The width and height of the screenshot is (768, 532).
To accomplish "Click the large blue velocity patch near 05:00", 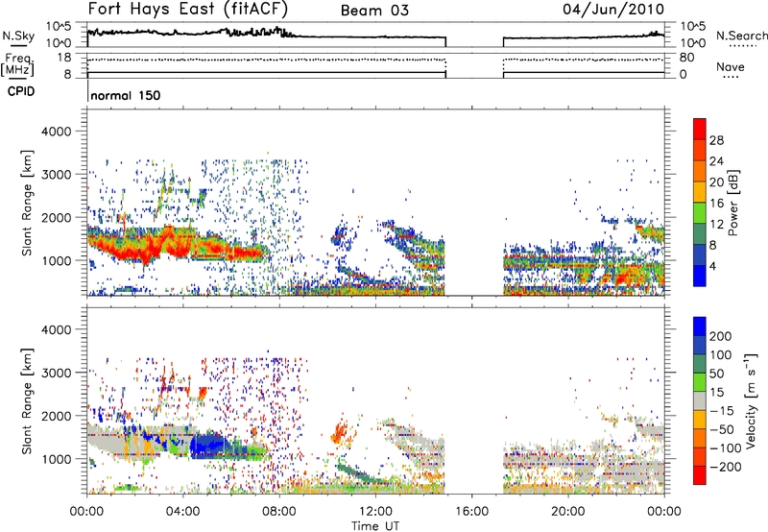I will (208, 446).
